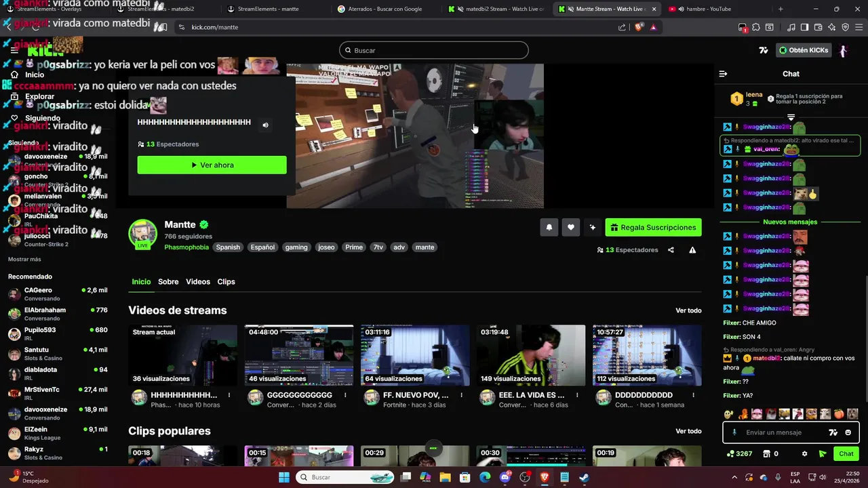868x488 pixels.
Task: Select the peach emote in quick emotes
Action: tap(840, 413)
